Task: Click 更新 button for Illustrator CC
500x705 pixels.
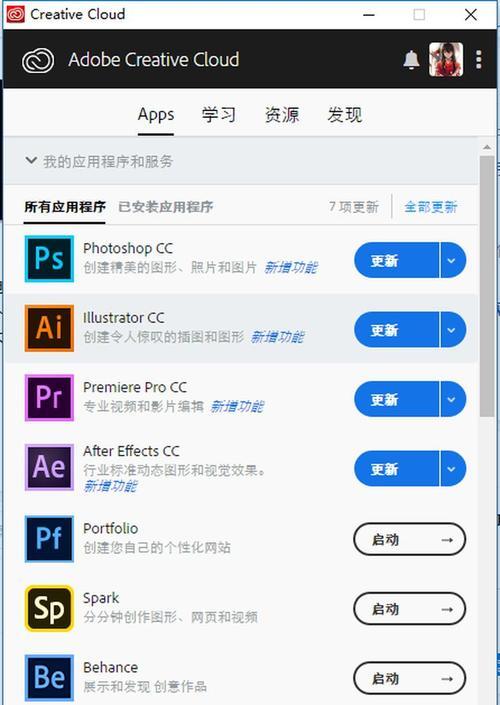Action: pos(397,330)
